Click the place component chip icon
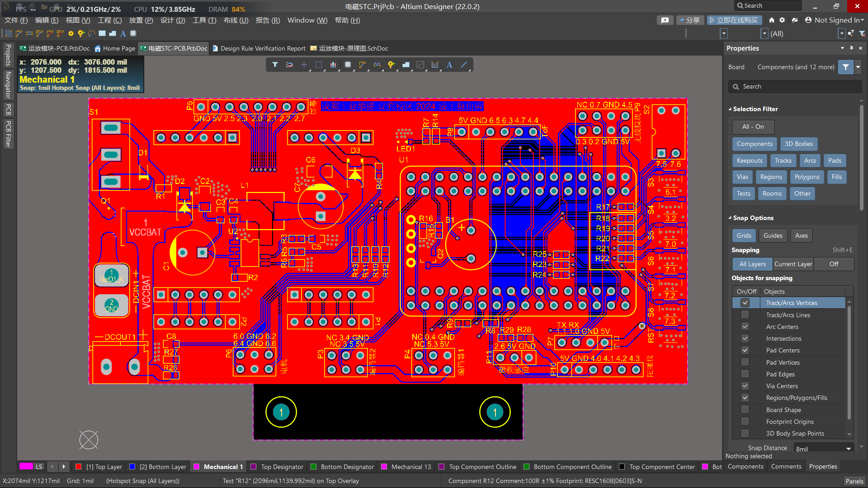The width and height of the screenshot is (868, 488). pos(348,65)
